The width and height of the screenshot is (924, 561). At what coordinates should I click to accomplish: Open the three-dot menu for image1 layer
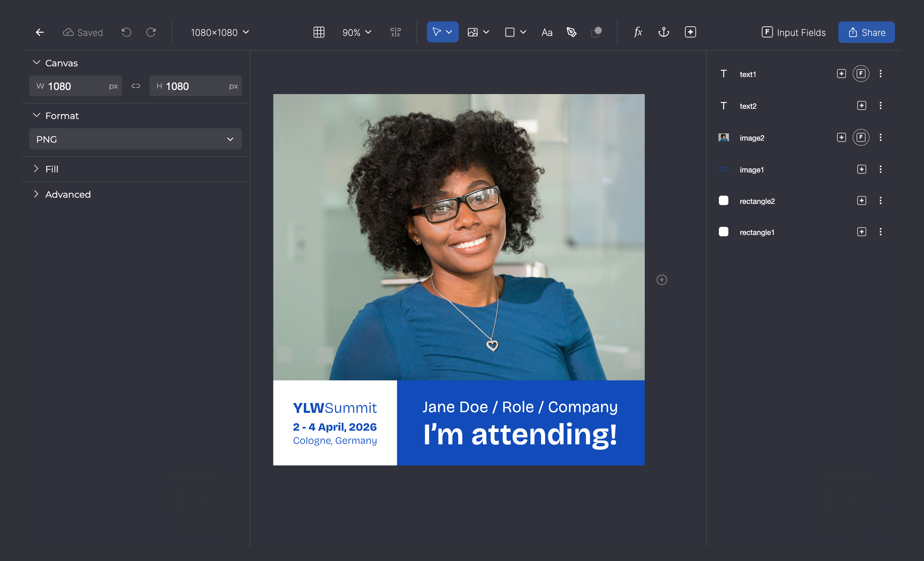tap(881, 169)
